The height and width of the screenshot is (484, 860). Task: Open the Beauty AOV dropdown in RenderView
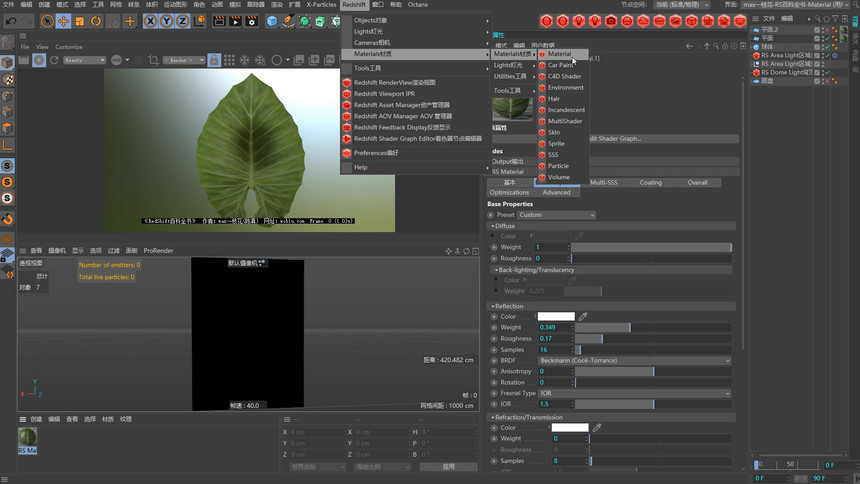[84, 60]
